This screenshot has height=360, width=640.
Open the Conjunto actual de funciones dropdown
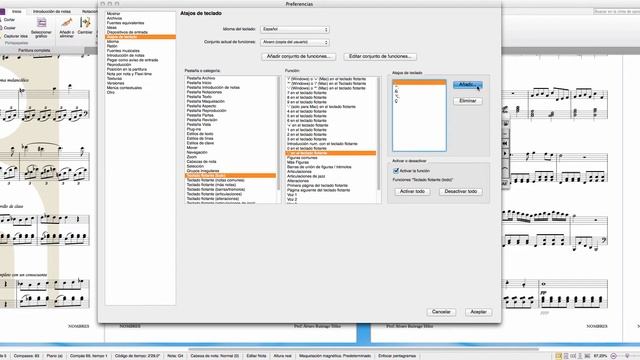[x=295, y=42]
